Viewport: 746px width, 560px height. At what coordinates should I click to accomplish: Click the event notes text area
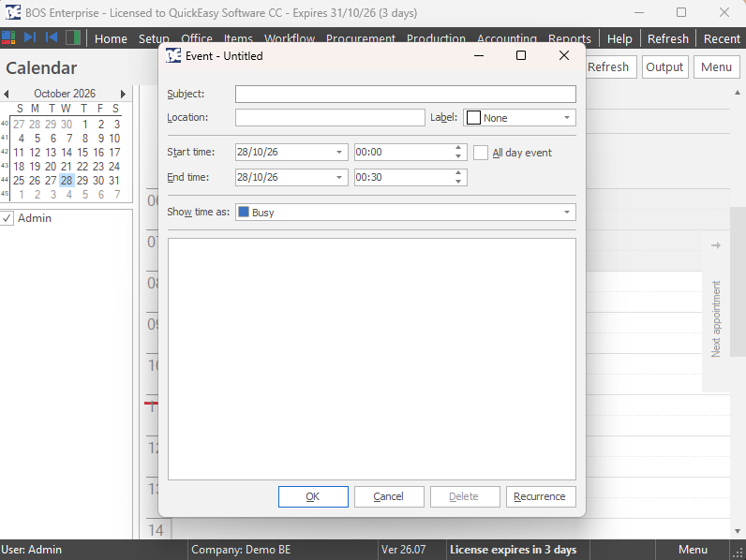coord(371,359)
